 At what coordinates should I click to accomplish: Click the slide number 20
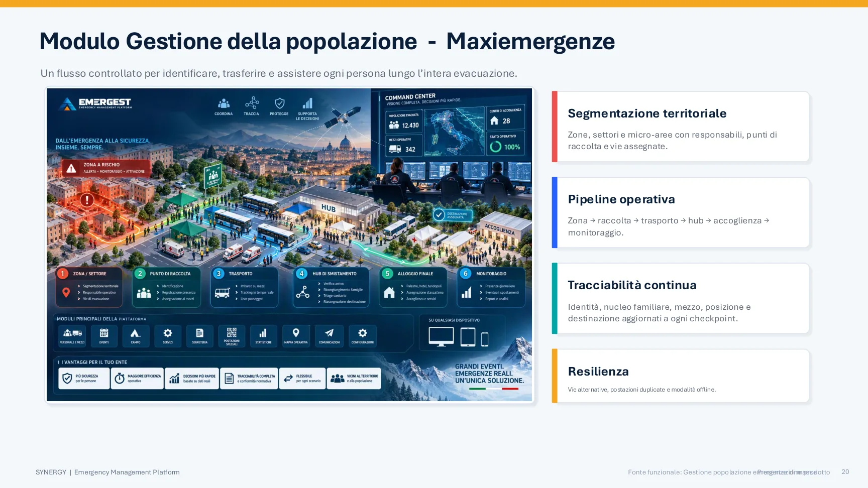point(845,472)
